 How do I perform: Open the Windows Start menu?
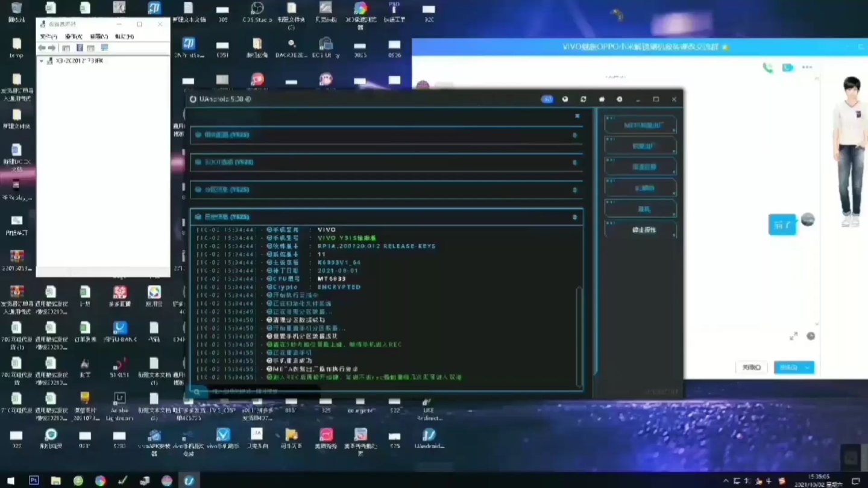tap(10, 480)
